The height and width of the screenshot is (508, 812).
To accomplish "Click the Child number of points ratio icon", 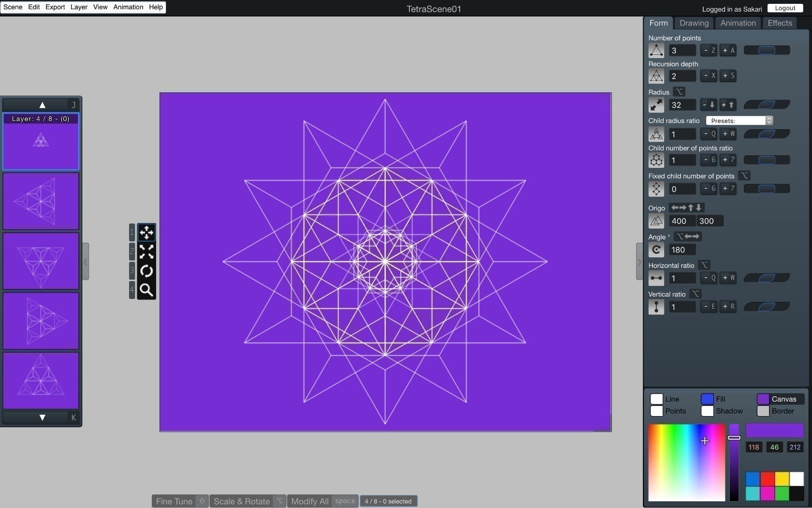I will [656, 160].
